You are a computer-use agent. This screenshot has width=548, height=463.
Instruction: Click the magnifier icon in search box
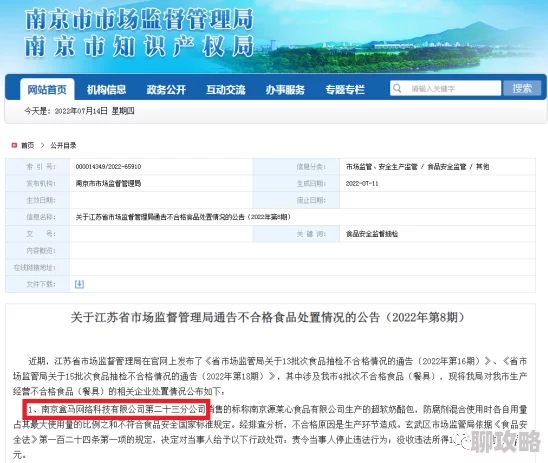click(x=397, y=88)
